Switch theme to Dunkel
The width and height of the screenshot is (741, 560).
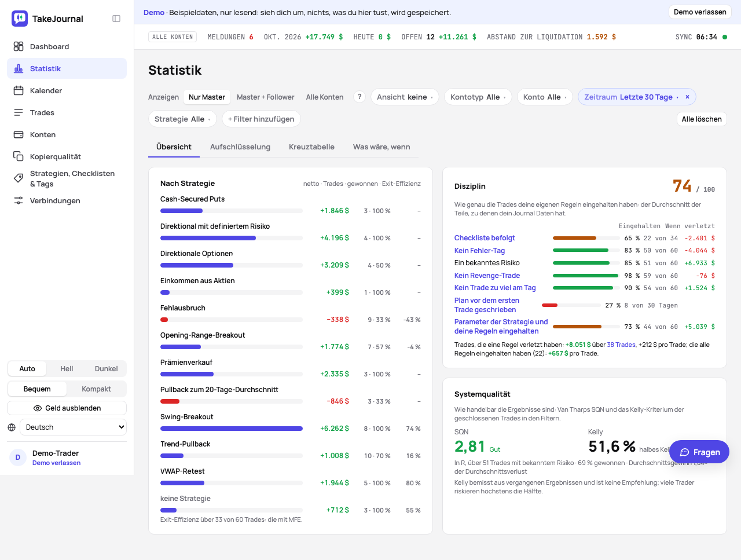click(x=106, y=369)
